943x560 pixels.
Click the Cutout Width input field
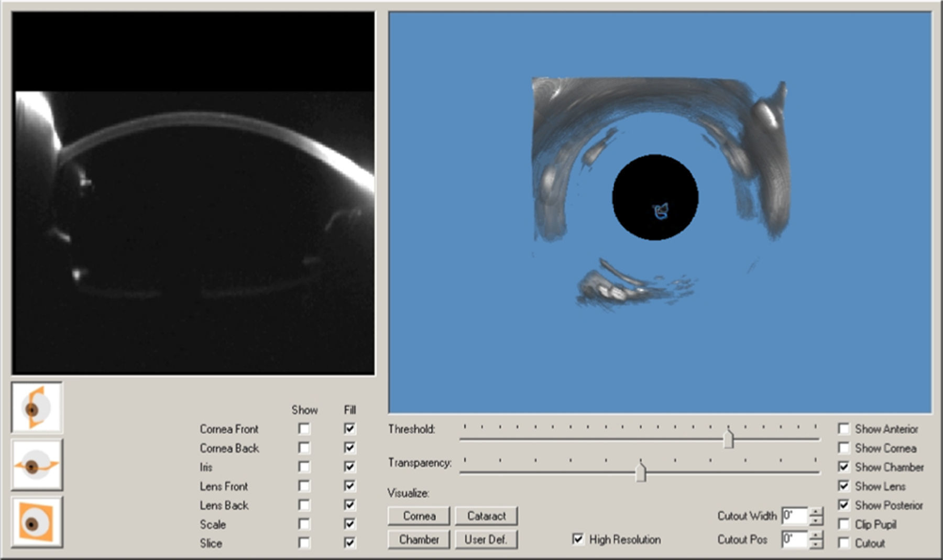(x=794, y=516)
